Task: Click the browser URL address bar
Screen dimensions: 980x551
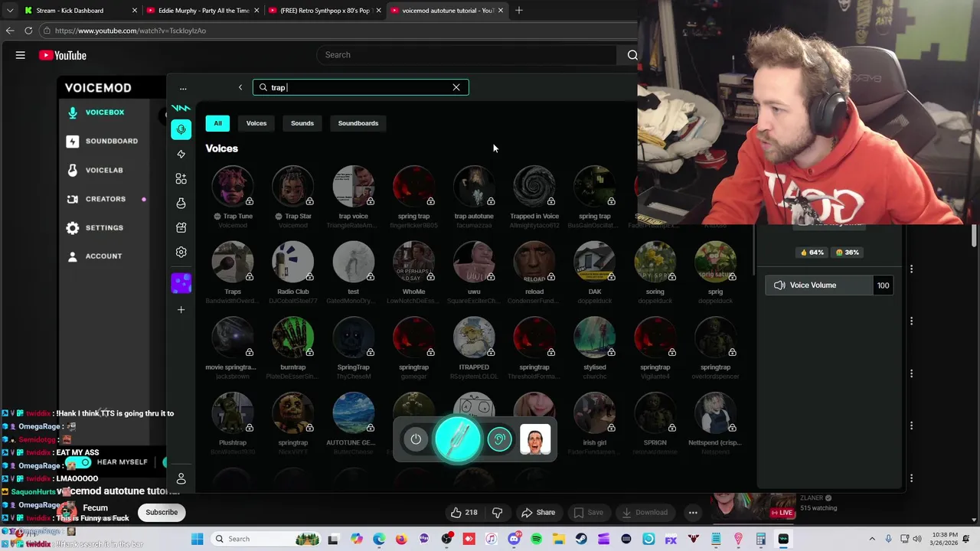Action: click(x=339, y=31)
